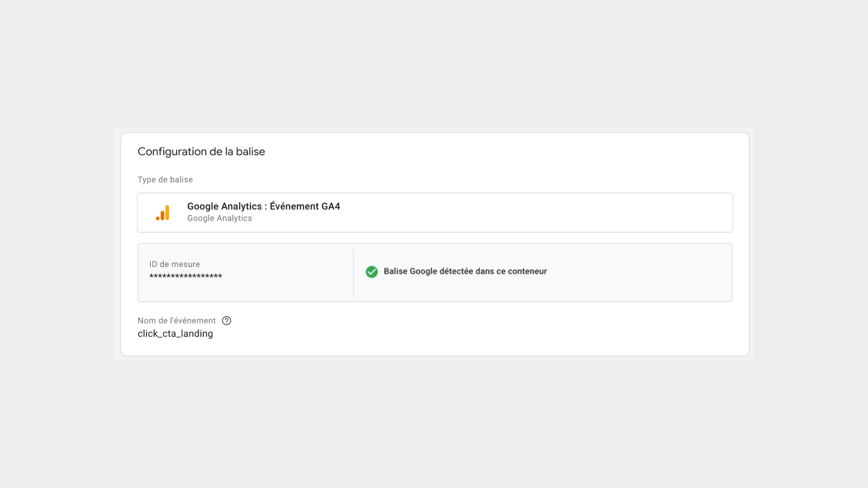Click the Type de balise label
868x488 pixels.
coord(165,180)
